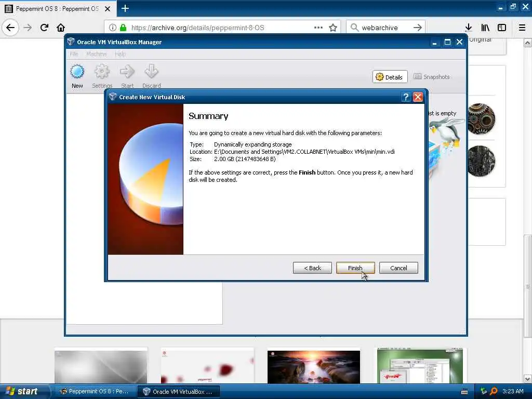532x399 pixels.
Task: Submit the search with the arrow
Action: pos(418,28)
